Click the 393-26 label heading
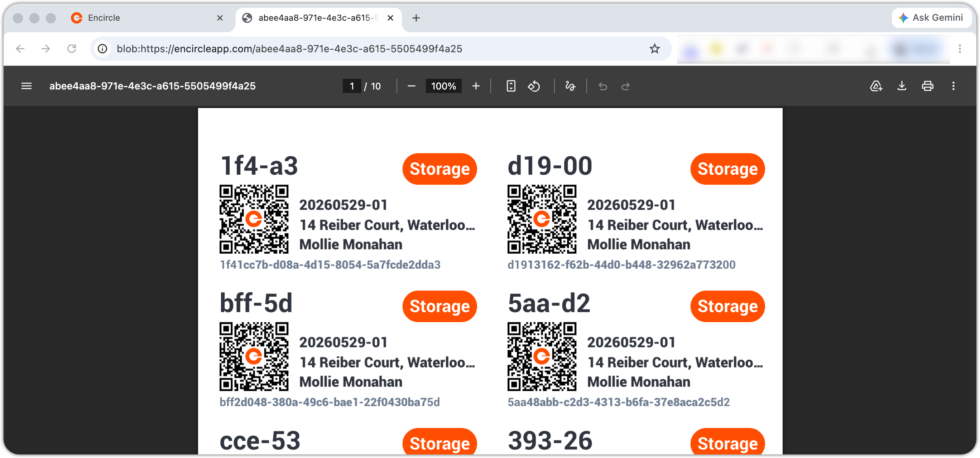980x458 pixels. coord(550,441)
